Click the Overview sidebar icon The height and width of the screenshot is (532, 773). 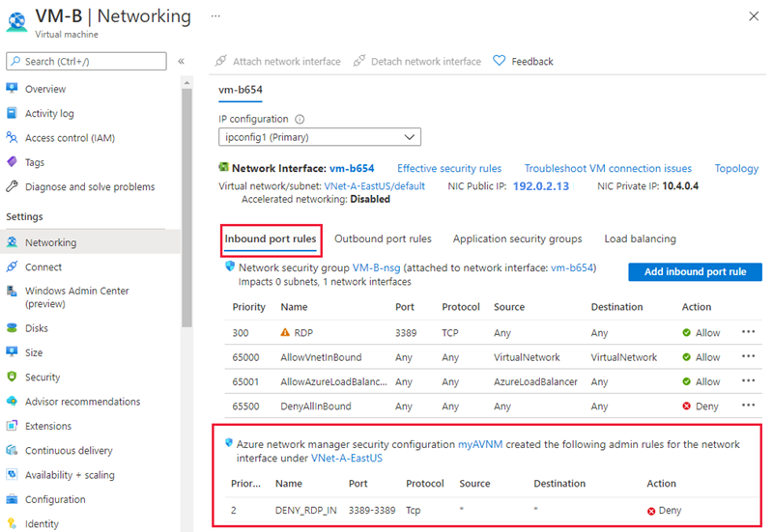pyautogui.click(x=12, y=89)
